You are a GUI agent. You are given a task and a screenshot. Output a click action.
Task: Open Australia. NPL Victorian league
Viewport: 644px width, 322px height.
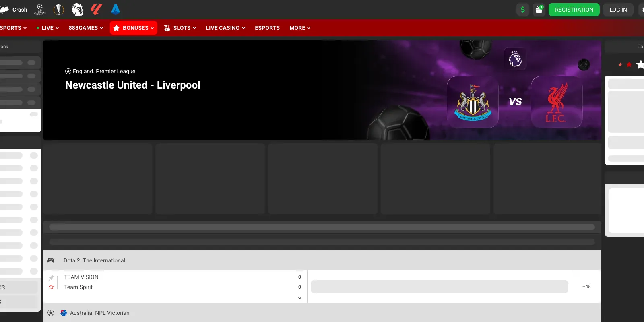click(100, 313)
